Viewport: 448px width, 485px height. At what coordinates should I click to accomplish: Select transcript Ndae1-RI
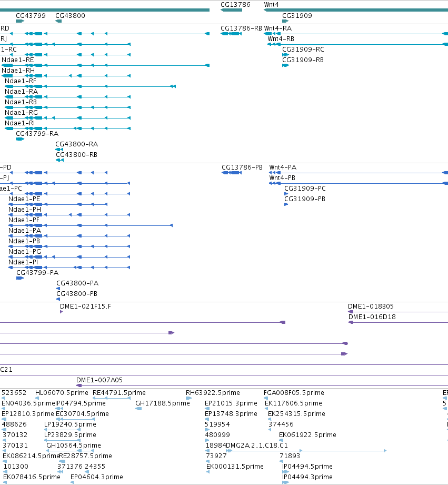pos(20,123)
